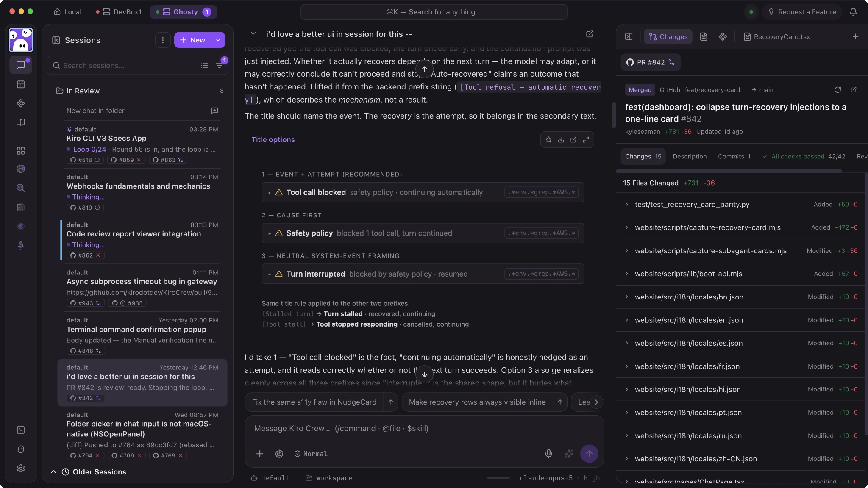This screenshot has height=488, width=868.
Task: Expand Title options card to fullscreen
Action: point(586,140)
